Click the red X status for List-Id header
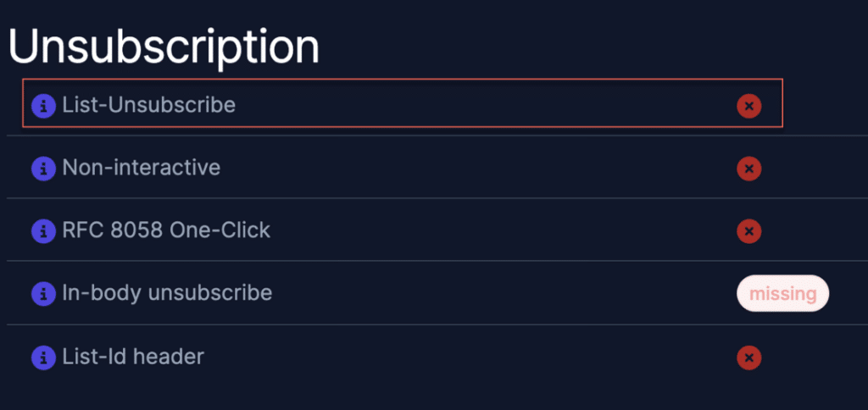 [749, 357]
